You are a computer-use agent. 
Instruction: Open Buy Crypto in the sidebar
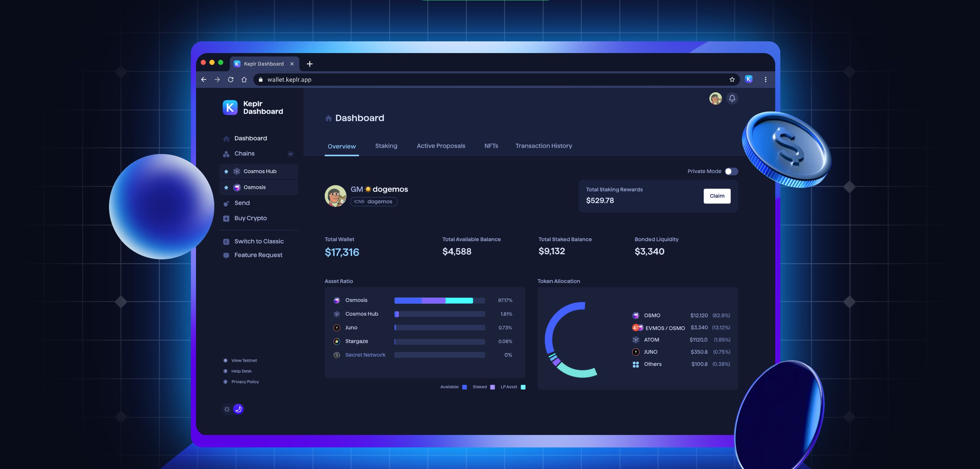pyautogui.click(x=250, y=218)
